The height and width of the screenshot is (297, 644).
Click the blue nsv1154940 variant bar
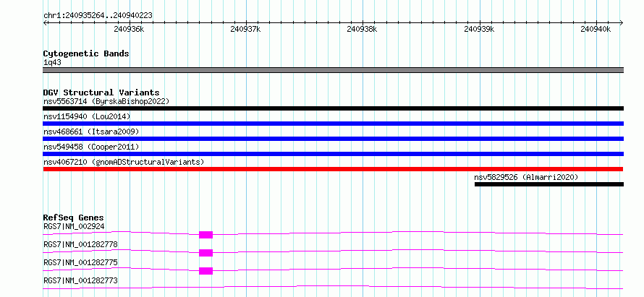coord(333,124)
